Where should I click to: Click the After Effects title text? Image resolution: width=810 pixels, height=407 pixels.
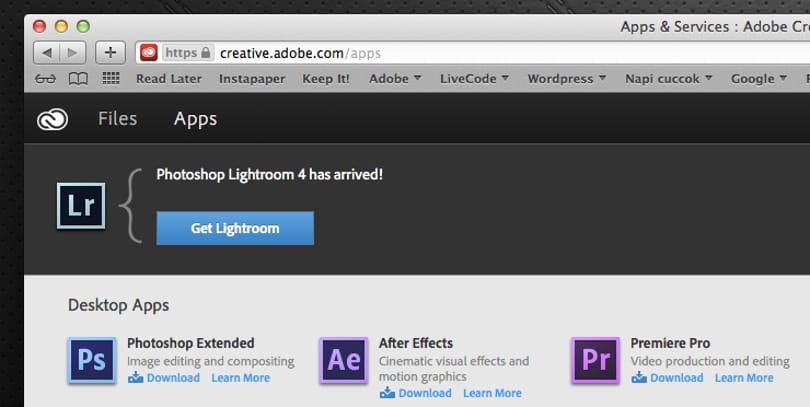[416, 343]
